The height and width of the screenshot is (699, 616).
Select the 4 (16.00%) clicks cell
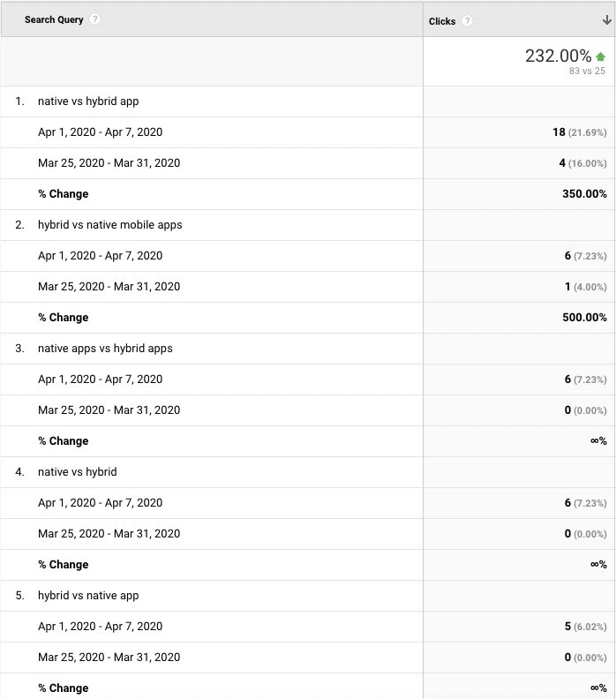582,163
